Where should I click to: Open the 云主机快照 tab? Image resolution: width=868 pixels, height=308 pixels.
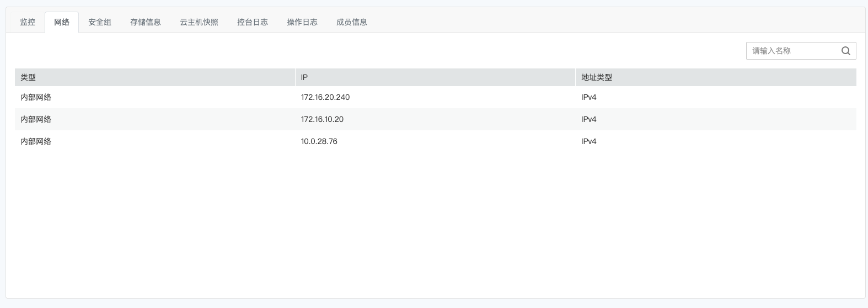click(x=199, y=22)
